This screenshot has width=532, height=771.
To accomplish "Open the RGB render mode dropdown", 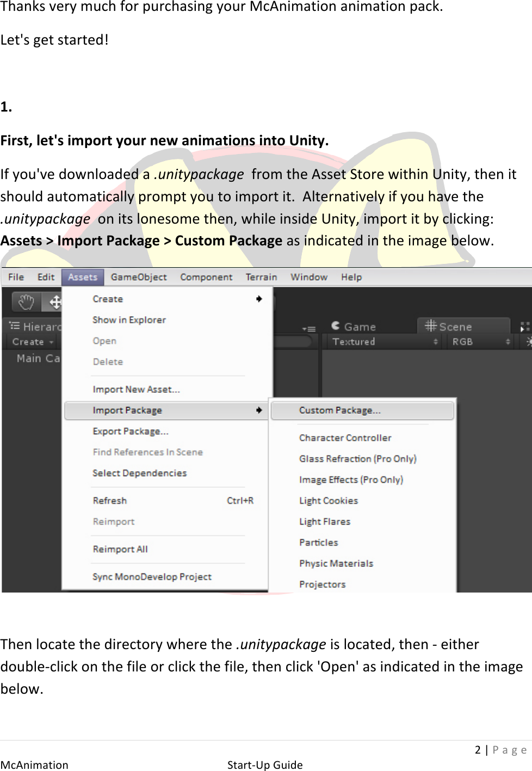I will click(480, 342).
